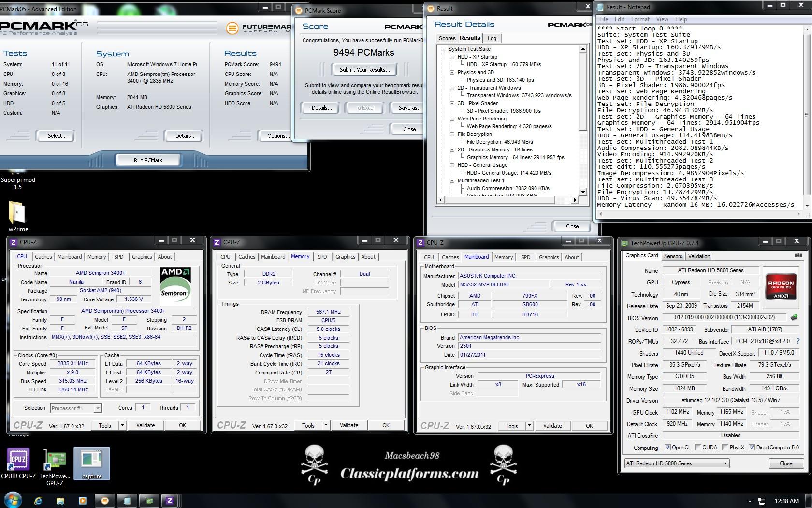The image size is (812, 508).
Task: Collapse the HDD - XP Startup node
Action: 452,57
